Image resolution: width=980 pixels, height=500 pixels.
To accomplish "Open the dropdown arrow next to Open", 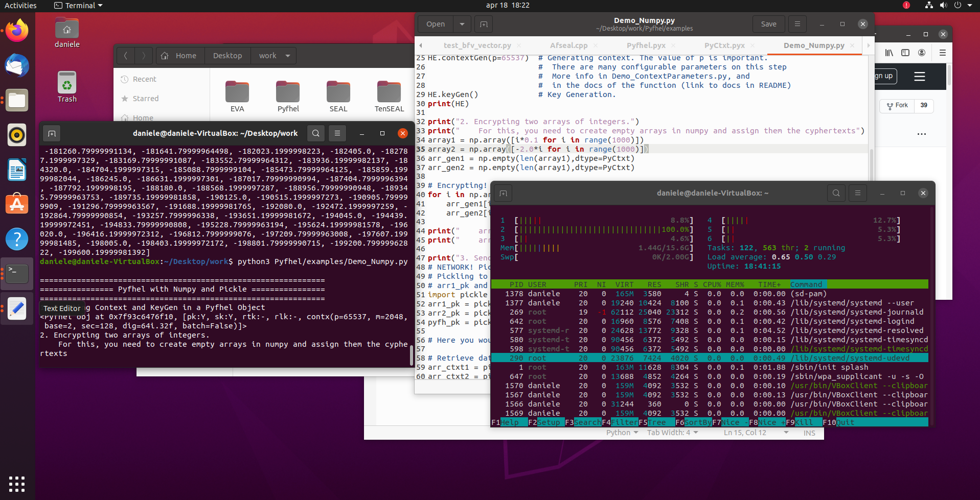I will 462,24.
